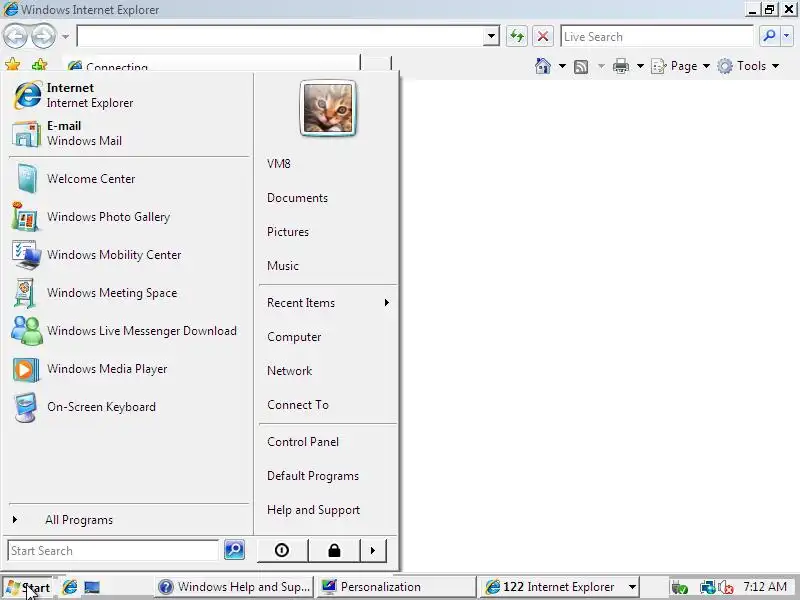Screen dimensions: 800x600
Task: Open Network from Start menu
Action: pos(327,371)
